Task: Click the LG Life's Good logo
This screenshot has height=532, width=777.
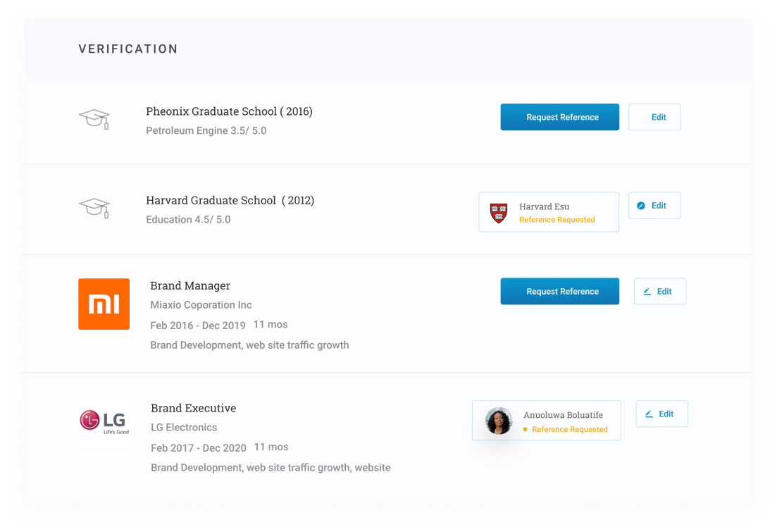Action: (x=104, y=421)
